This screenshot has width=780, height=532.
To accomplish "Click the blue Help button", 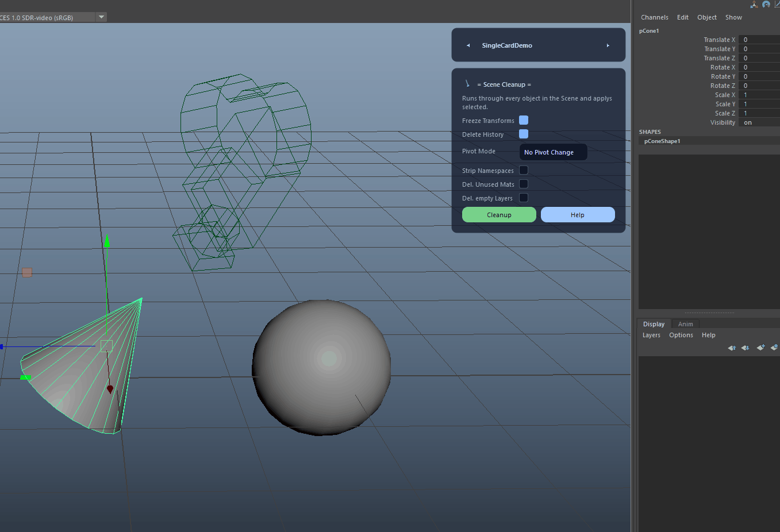I will [578, 214].
